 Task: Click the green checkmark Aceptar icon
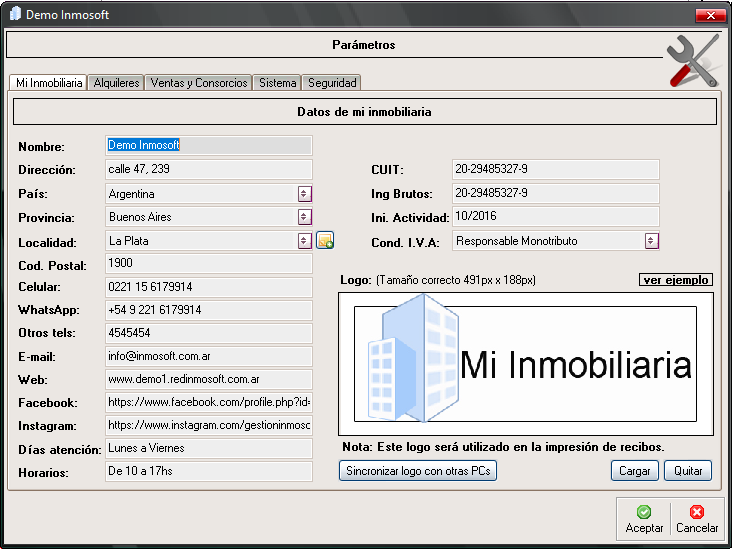click(644, 512)
